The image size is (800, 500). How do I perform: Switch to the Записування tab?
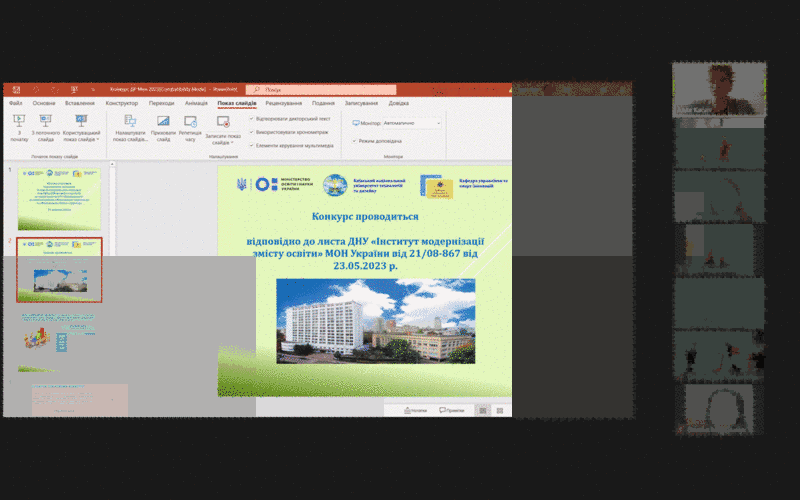coord(361,103)
